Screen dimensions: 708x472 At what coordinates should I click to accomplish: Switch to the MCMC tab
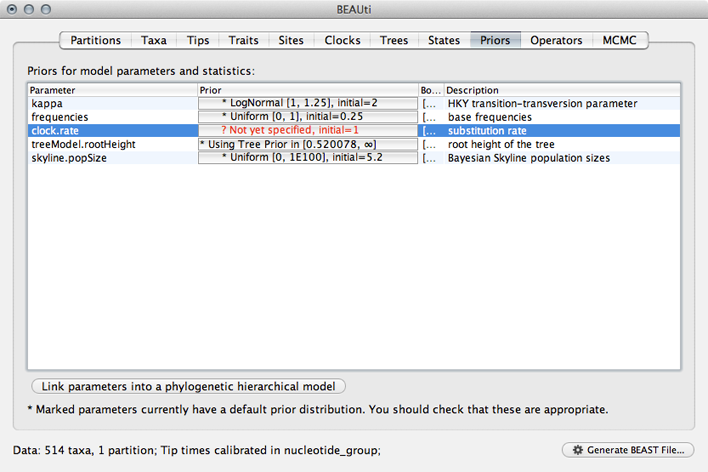pos(620,40)
